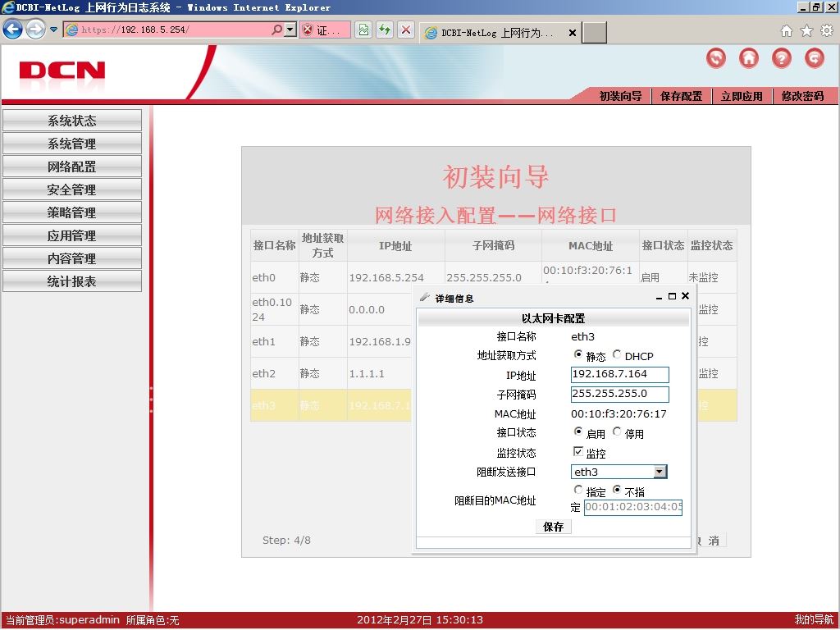Select the 启用 interface status radio
The height and width of the screenshot is (630, 840).
coord(578,431)
